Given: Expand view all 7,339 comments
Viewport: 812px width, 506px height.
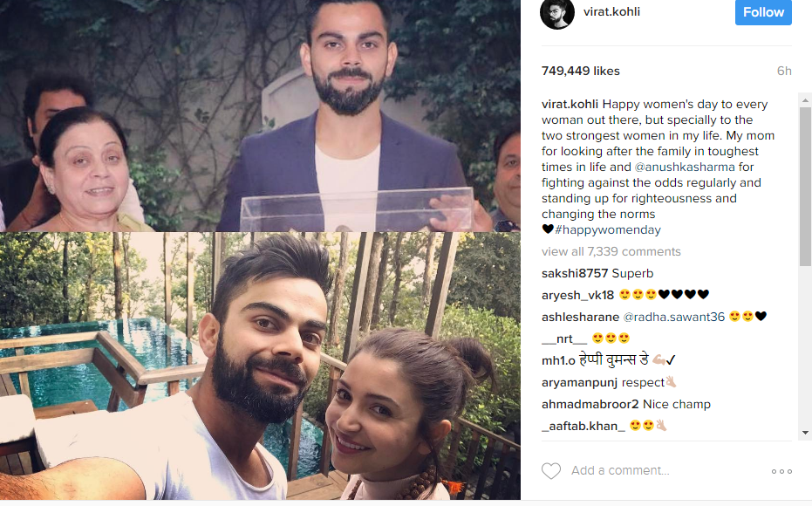Looking at the screenshot, I should pyautogui.click(x=611, y=252).
